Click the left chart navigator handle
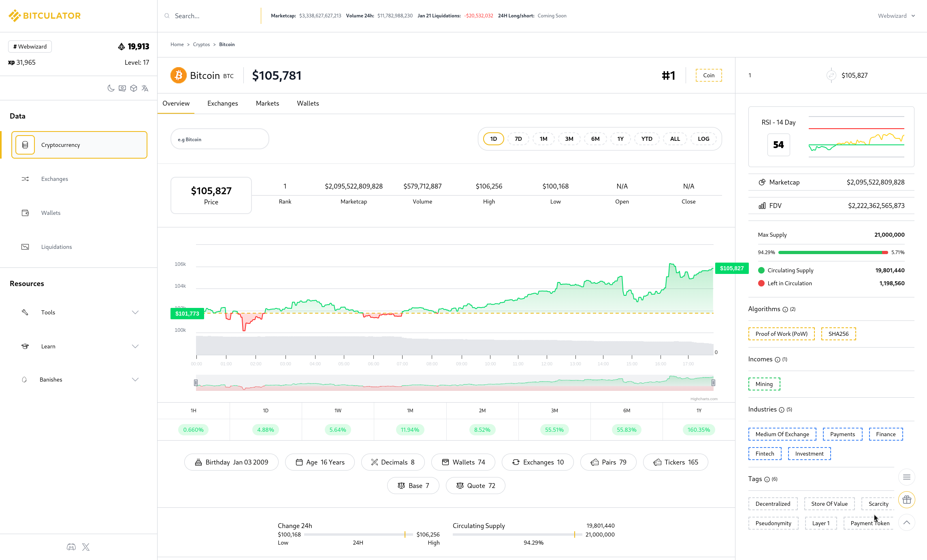 196,383
